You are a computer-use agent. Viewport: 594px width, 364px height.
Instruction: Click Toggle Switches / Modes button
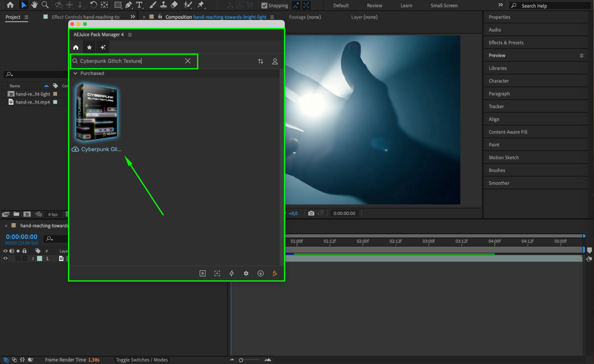click(x=142, y=360)
